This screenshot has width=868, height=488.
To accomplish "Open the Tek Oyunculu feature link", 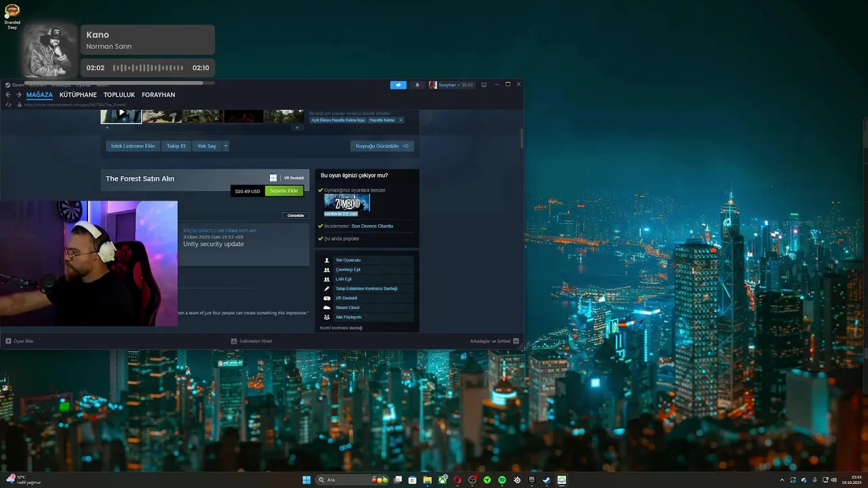I will [348, 260].
